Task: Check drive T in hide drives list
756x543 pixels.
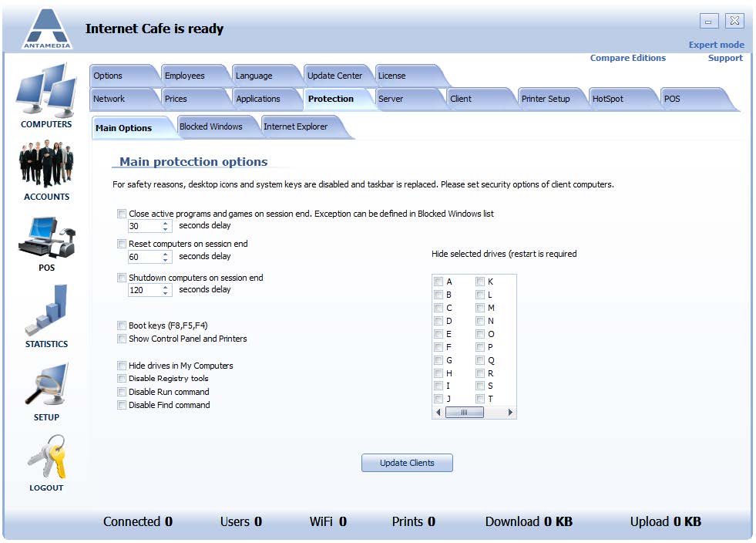Action: coord(480,399)
